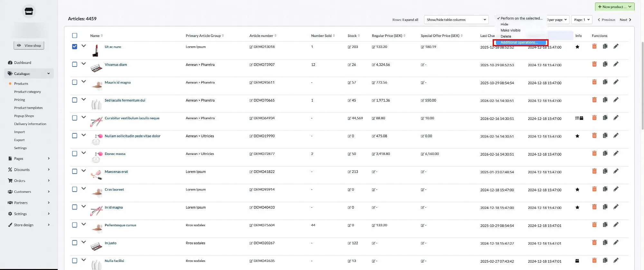The height and width of the screenshot is (270, 644).
Task: Edit the Cras laoreet product
Action: point(616,189)
